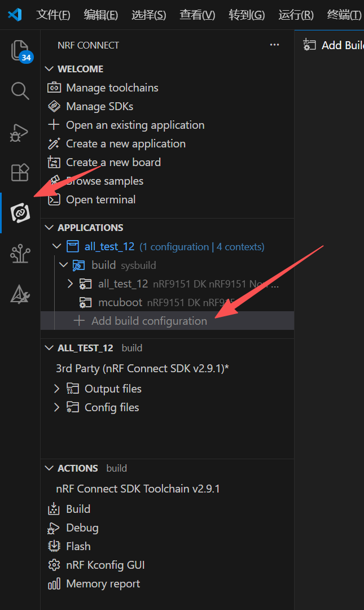Open the tree-shaped activity bar view
Image resolution: width=364 pixels, height=610 pixels.
[x=20, y=254]
